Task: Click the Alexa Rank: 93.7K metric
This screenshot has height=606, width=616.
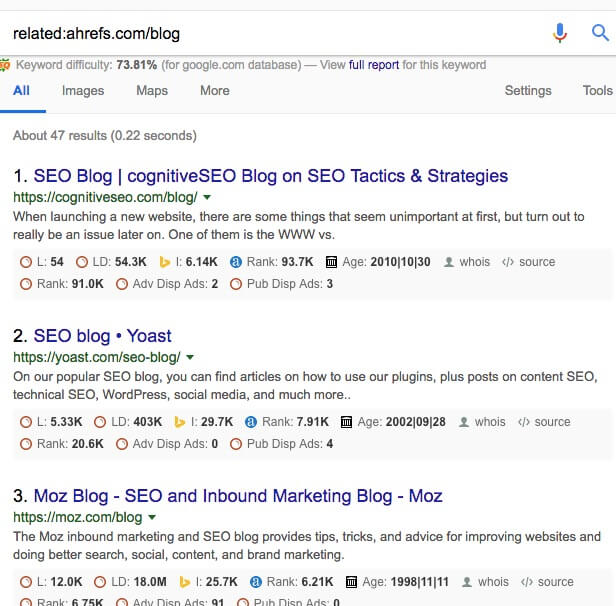Action: (272, 262)
